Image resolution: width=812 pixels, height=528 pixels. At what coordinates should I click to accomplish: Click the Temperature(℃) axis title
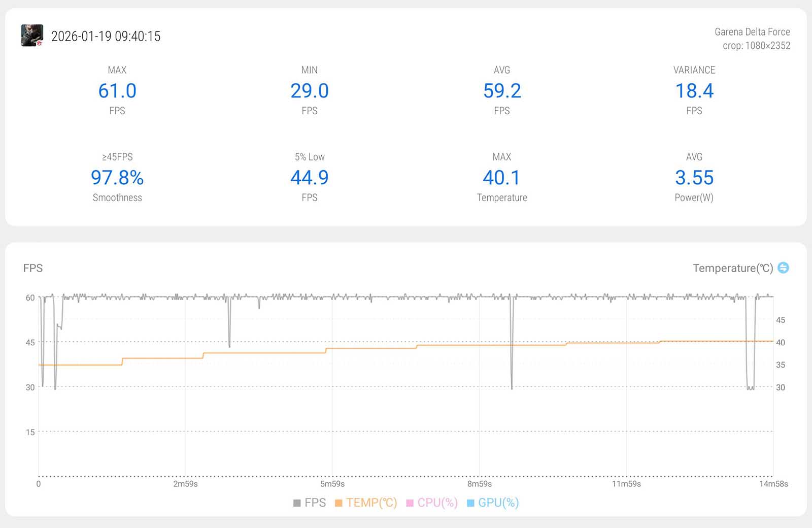pyautogui.click(x=732, y=268)
